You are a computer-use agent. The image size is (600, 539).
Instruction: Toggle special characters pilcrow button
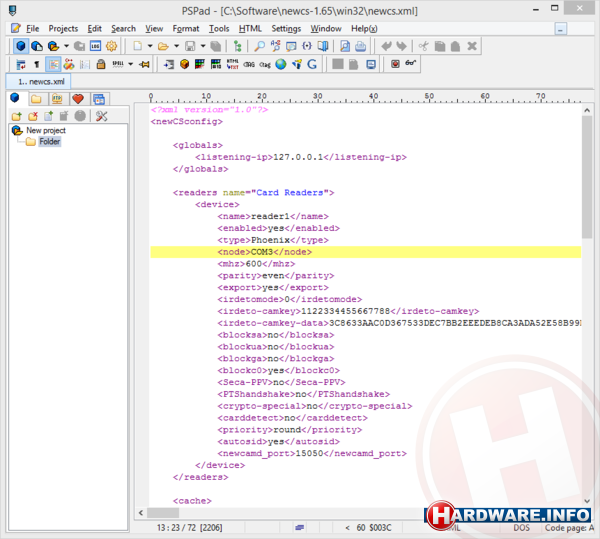(36, 64)
